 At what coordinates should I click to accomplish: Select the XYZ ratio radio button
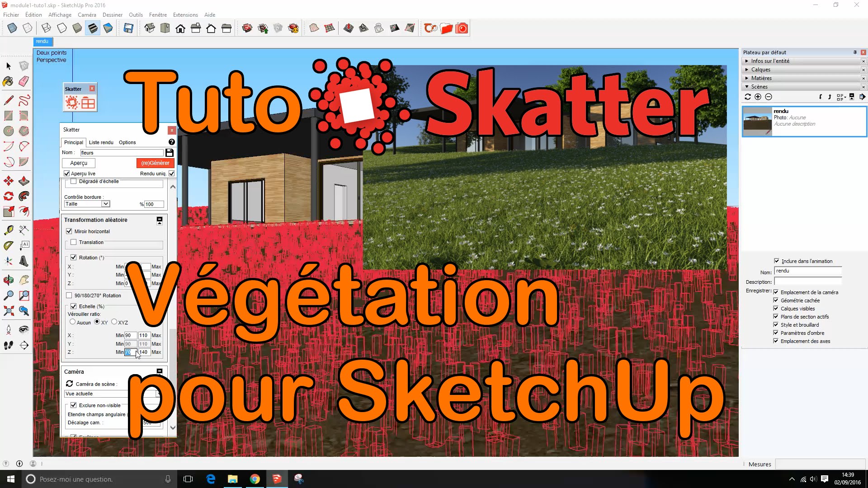tap(114, 322)
